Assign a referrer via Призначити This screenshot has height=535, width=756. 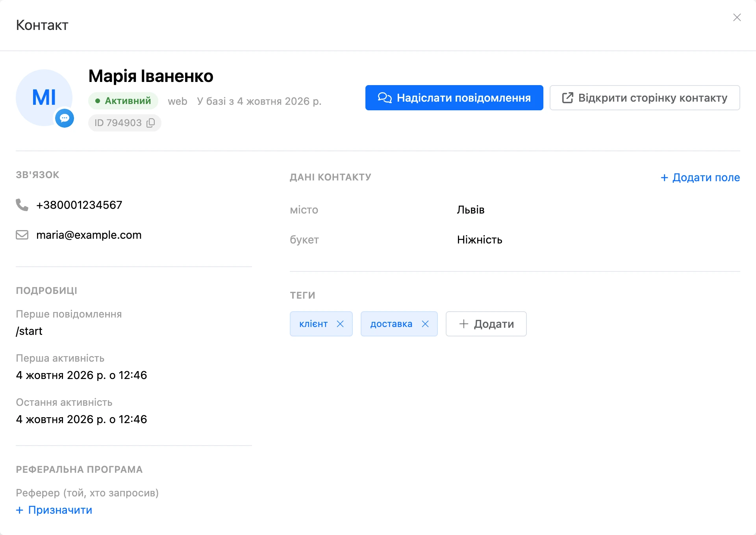(54, 510)
